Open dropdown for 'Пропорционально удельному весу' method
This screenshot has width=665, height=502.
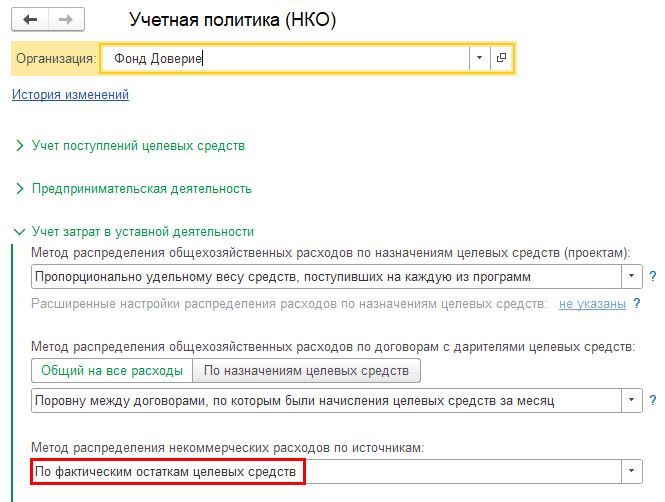coord(632,276)
